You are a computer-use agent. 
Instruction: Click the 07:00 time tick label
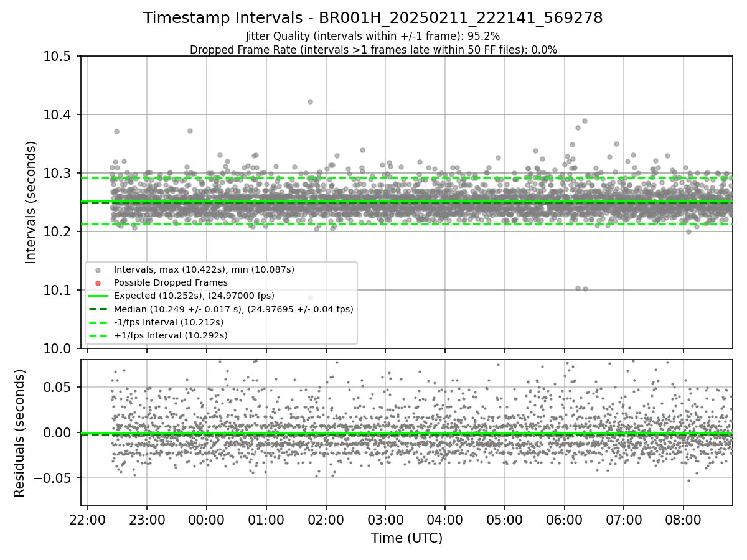tap(624, 519)
